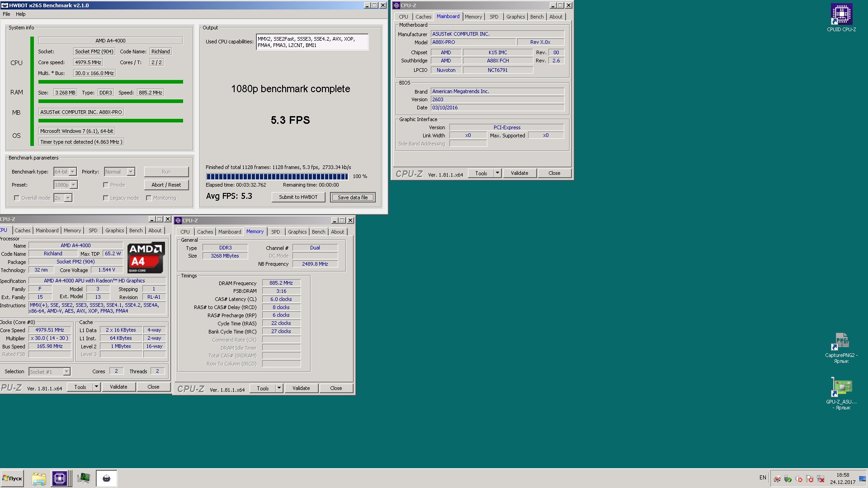Click the Abort / Reset button

coord(166,185)
